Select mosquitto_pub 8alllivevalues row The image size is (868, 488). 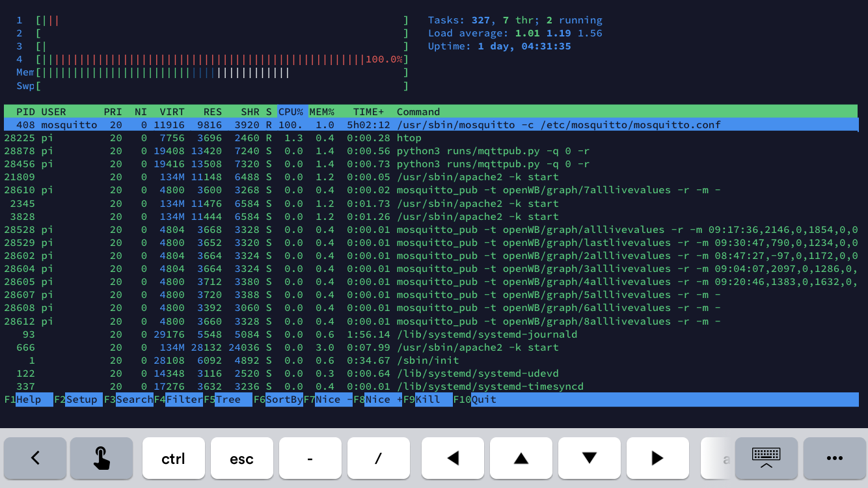click(x=431, y=321)
